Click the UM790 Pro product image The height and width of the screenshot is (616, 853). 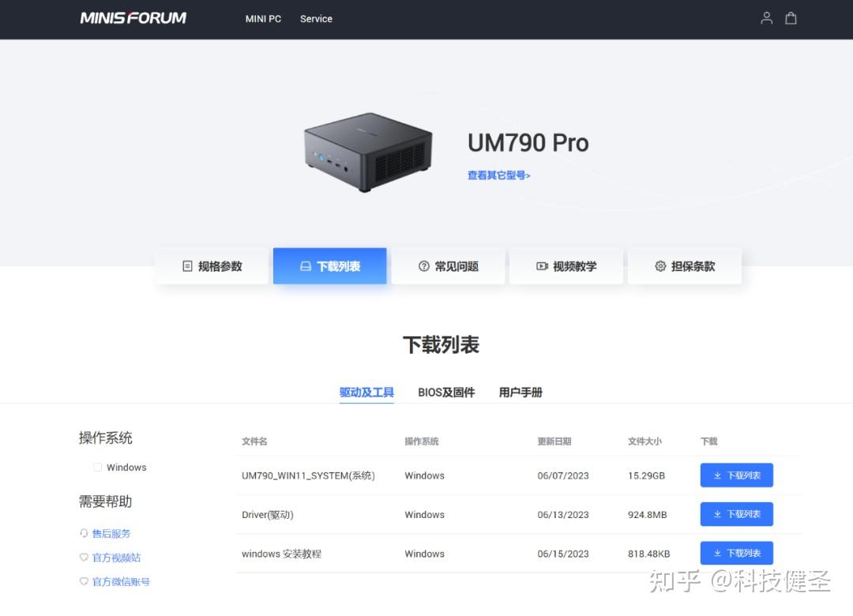(x=368, y=150)
